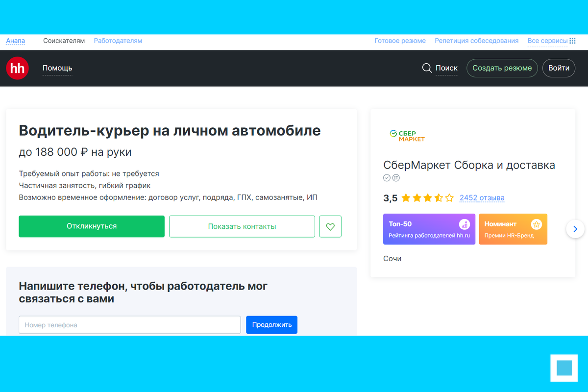Click heading Напишите телефон, чтобы работодатель мог связаться
This screenshot has width=588, height=392.
[x=143, y=292]
